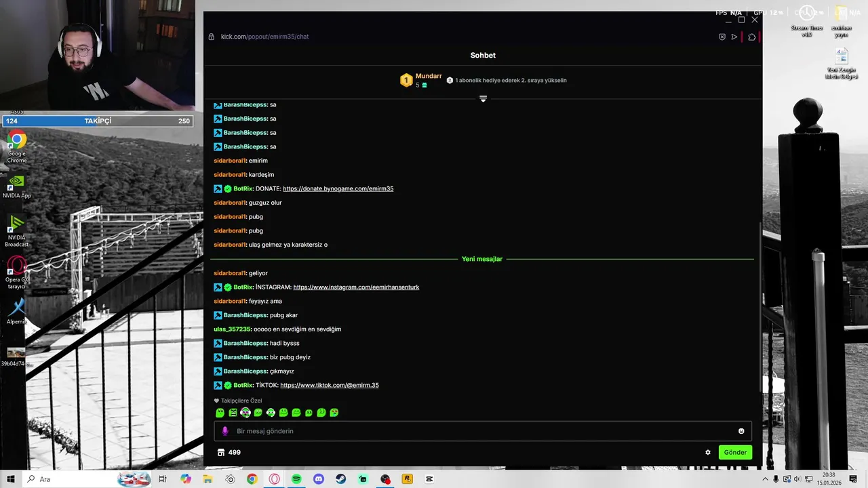Screen dimensions: 868x488
Task: Open the extensions cube icon in address bar
Action: 751,37
